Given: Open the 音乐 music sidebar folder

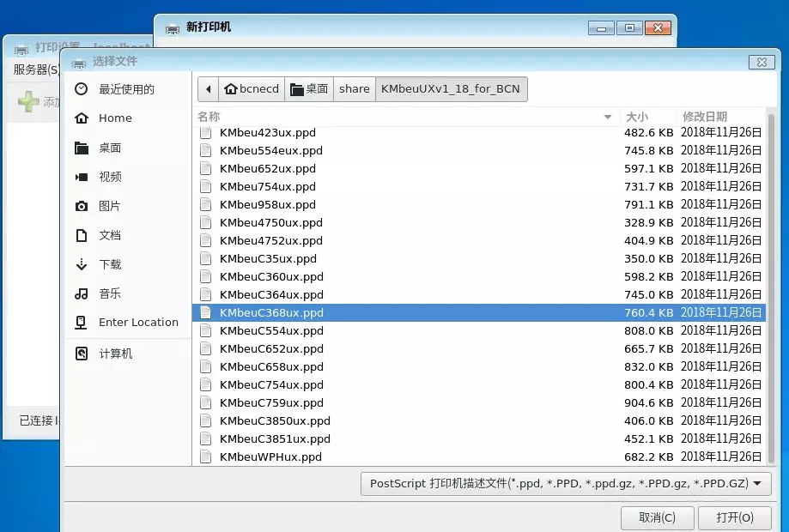Looking at the screenshot, I should [x=128, y=293].
